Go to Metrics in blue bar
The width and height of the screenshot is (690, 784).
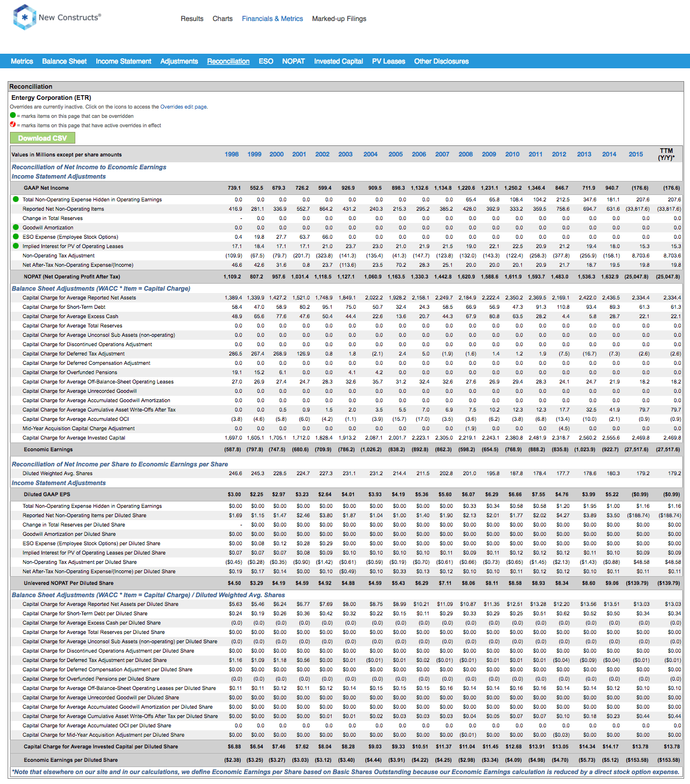22,61
